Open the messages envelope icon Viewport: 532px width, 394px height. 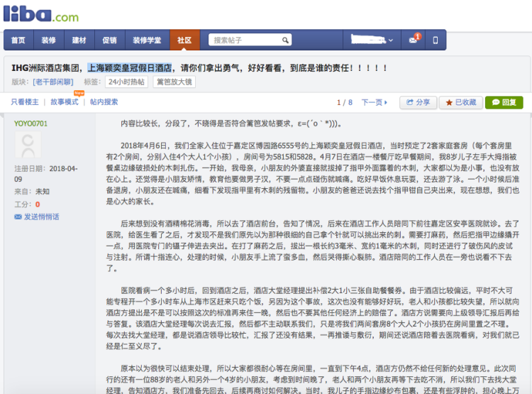click(x=413, y=40)
